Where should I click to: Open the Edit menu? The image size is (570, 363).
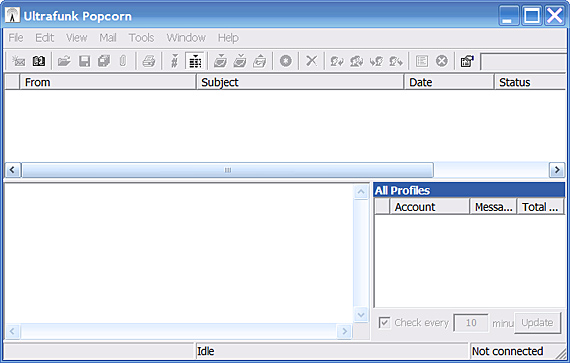click(44, 38)
